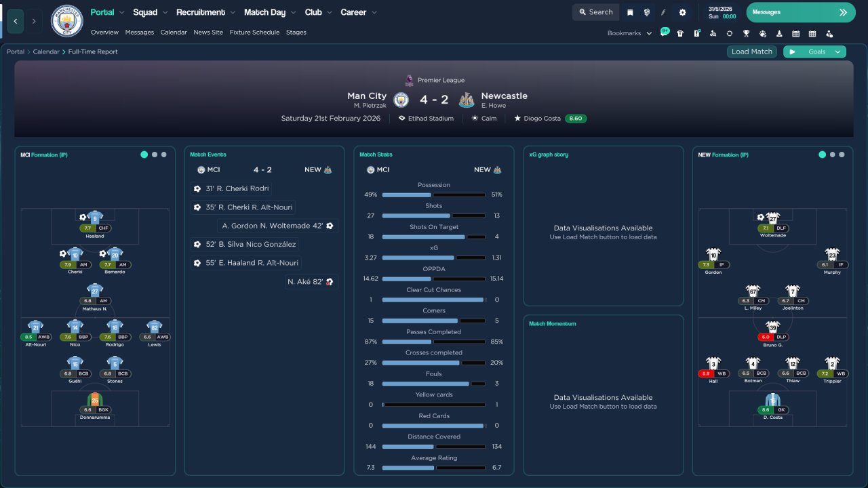Click the pencil edit icon in the top bar
This screenshot has width=868, height=488.
664,12
